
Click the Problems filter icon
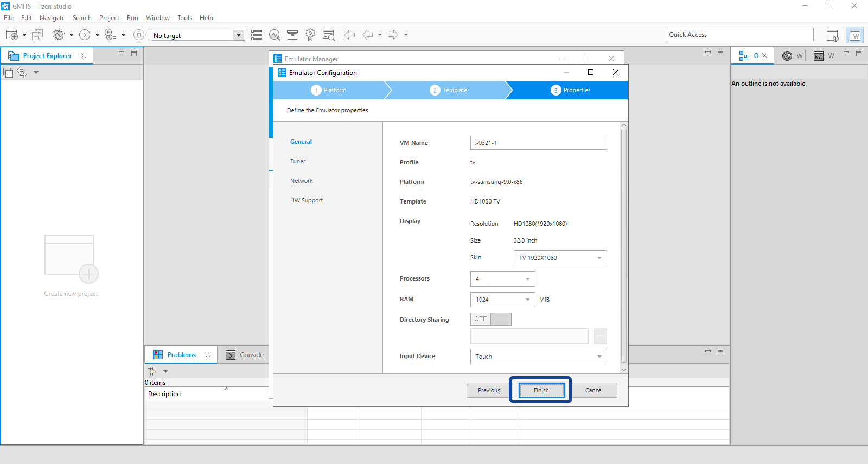click(x=152, y=371)
